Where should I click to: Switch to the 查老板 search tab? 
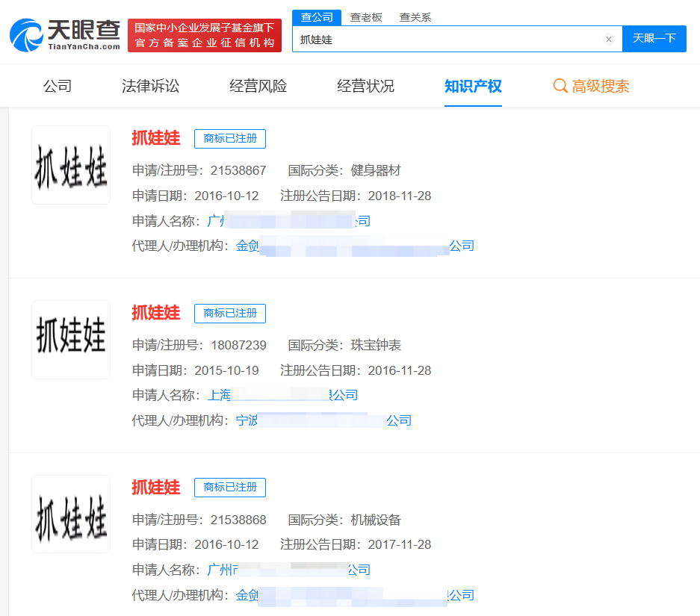pos(365,16)
